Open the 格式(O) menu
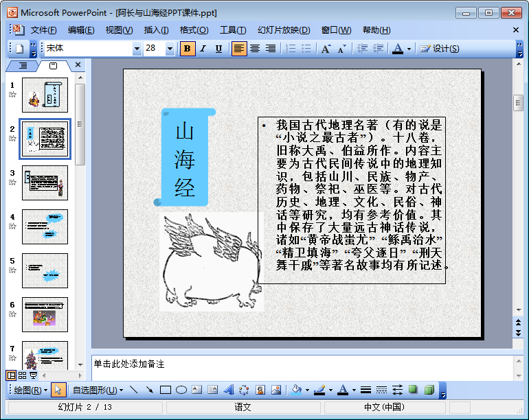 [194, 30]
